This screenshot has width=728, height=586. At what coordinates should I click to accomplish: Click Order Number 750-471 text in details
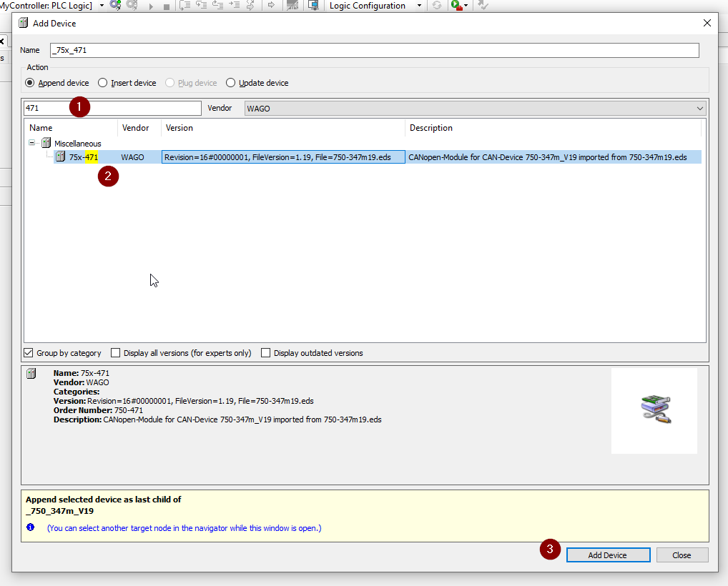pos(98,410)
